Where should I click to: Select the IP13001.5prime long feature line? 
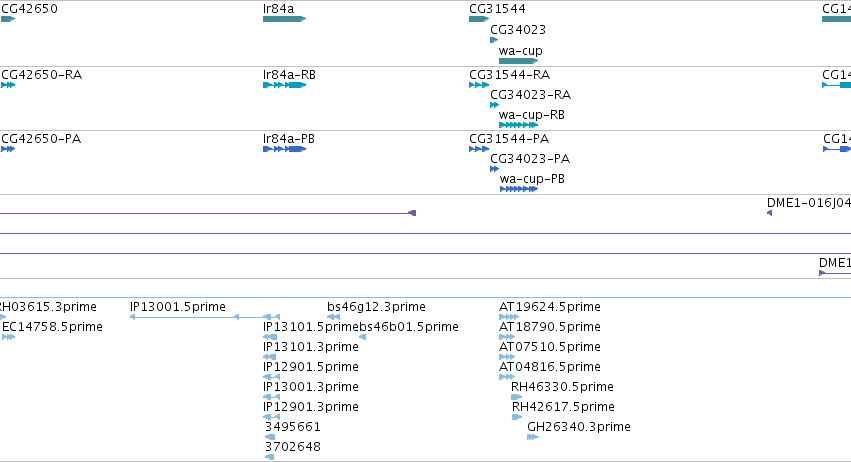[x=205, y=317]
